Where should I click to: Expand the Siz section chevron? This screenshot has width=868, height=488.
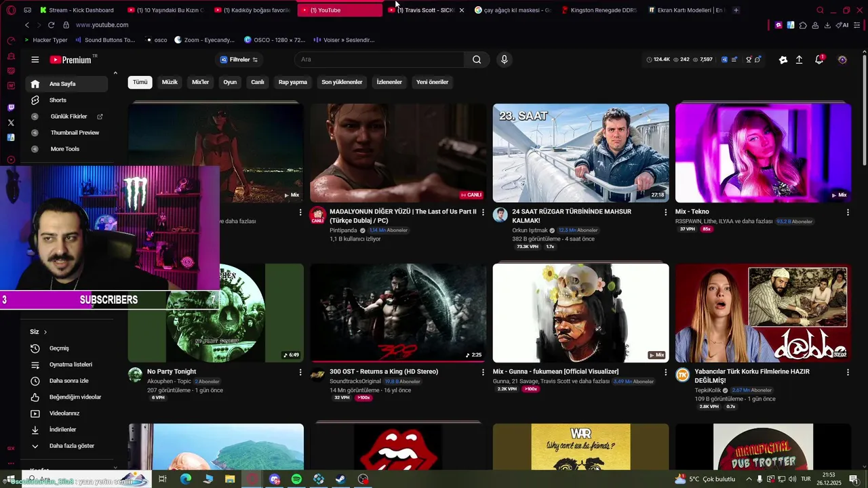click(x=45, y=332)
